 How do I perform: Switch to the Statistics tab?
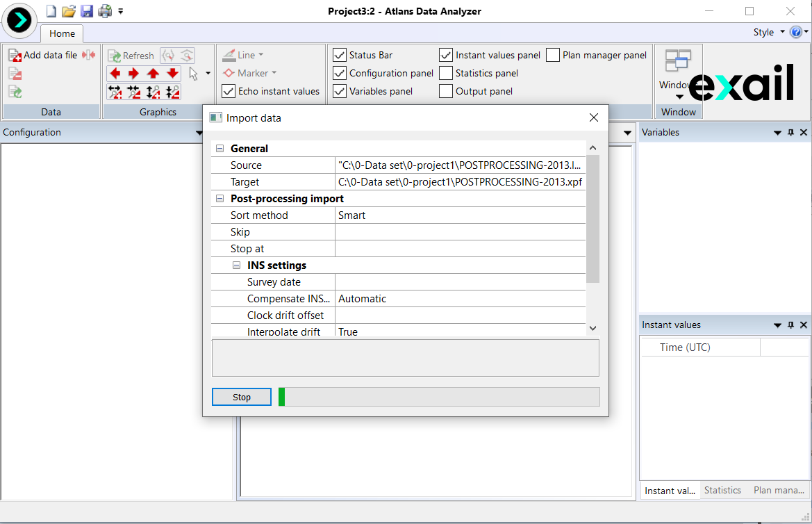pyautogui.click(x=722, y=490)
